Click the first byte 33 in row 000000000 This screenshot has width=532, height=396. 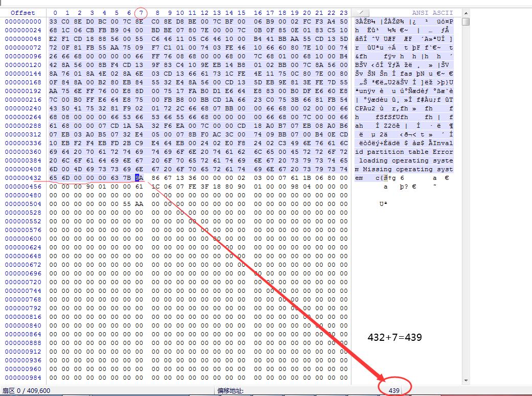(53, 21)
